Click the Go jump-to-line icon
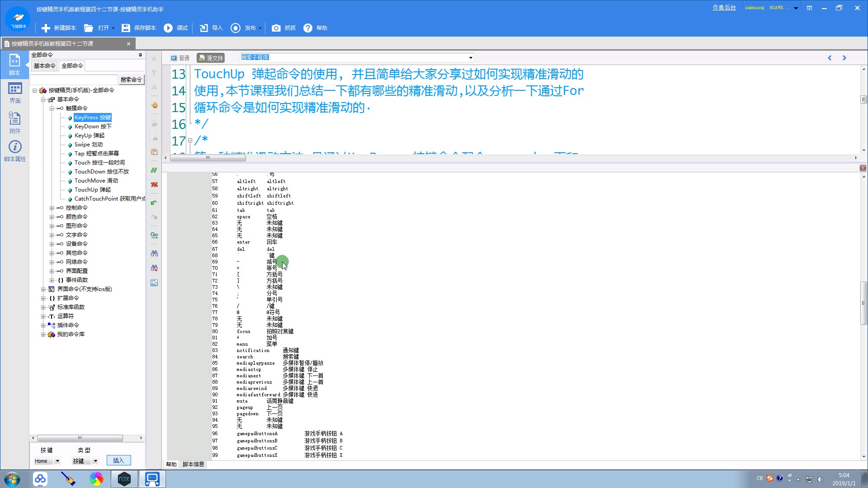This screenshot has height=488, width=868. (x=154, y=235)
